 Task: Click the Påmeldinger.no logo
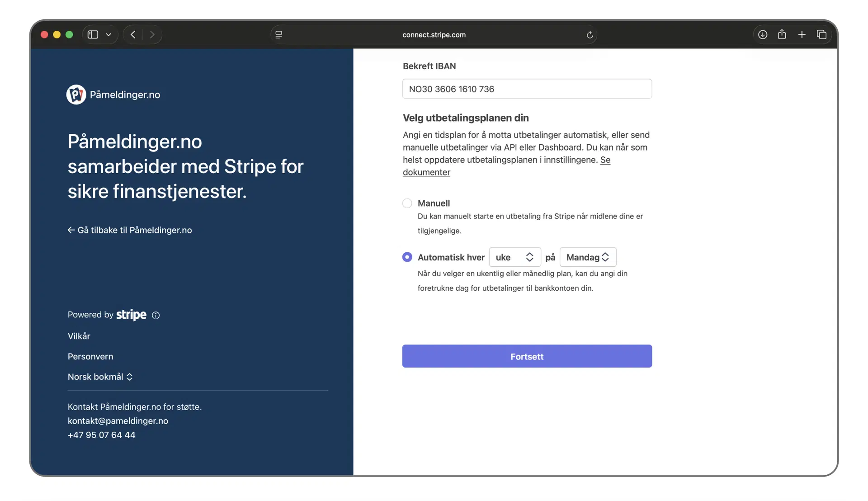(76, 95)
